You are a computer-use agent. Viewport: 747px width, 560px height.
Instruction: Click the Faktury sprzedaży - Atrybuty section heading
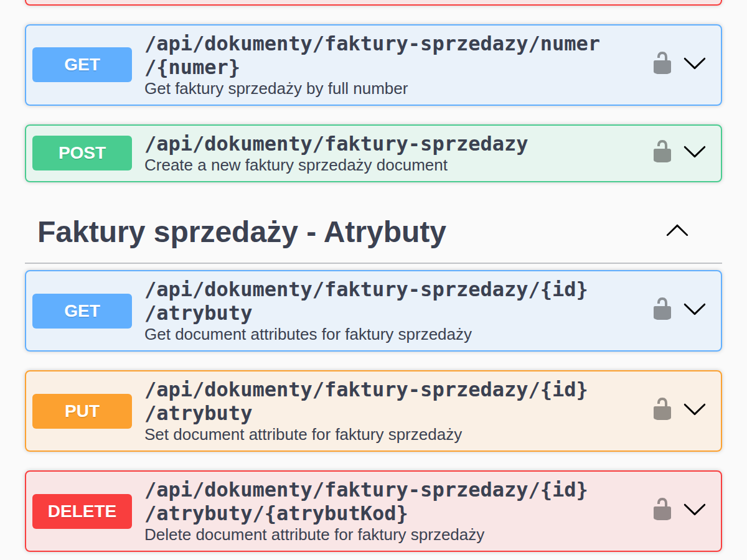(x=242, y=231)
